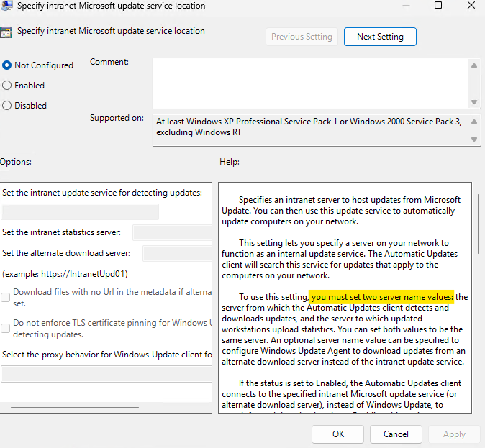Click the Apply button
Image resolution: width=485 pixels, height=448 pixels.
454,434
